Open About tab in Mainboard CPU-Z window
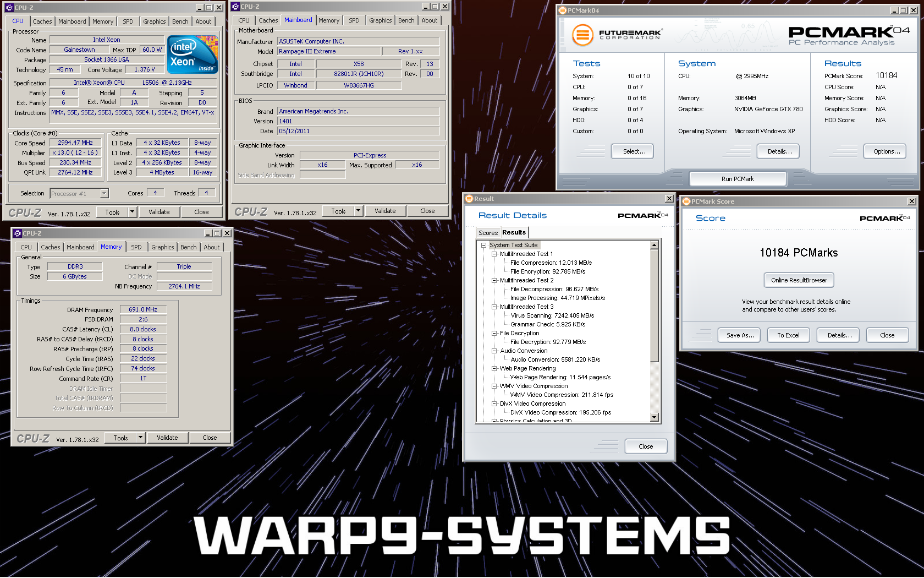The height and width of the screenshot is (578, 924). coord(430,20)
